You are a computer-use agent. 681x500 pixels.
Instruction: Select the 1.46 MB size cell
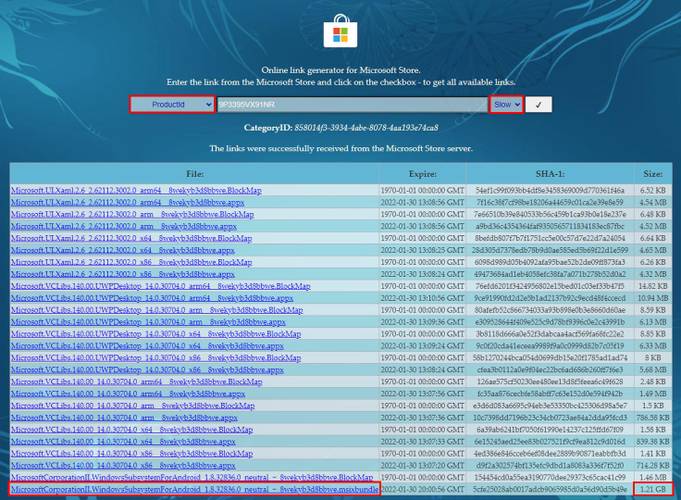pos(653,477)
